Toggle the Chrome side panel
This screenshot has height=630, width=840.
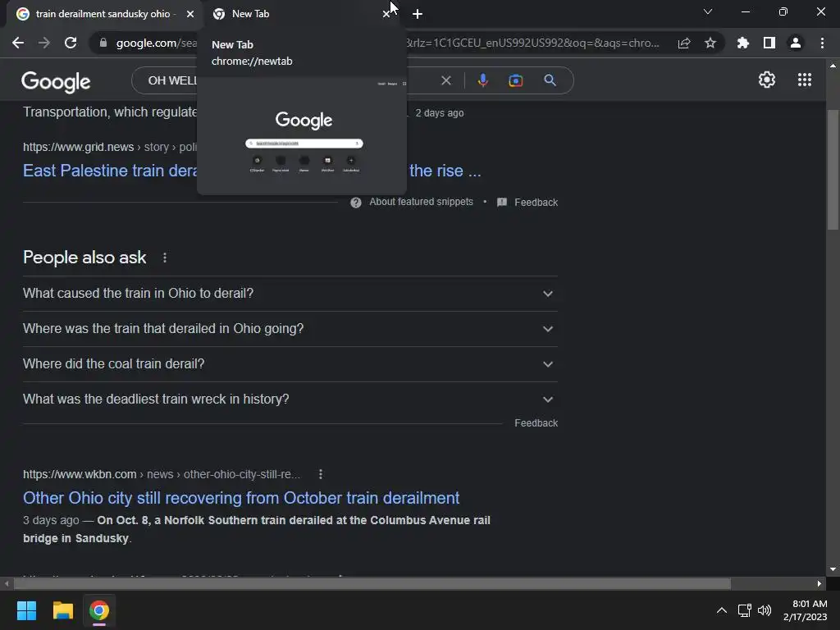[769, 43]
